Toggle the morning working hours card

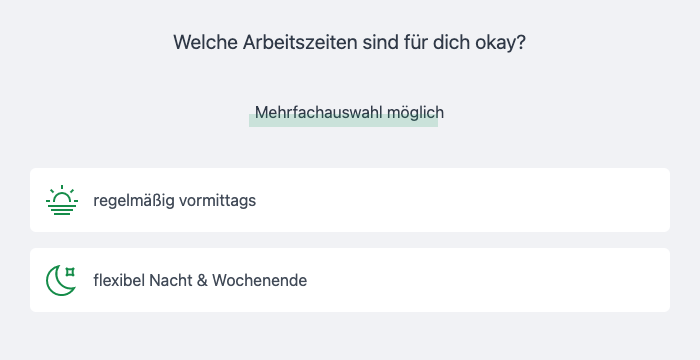(x=350, y=200)
